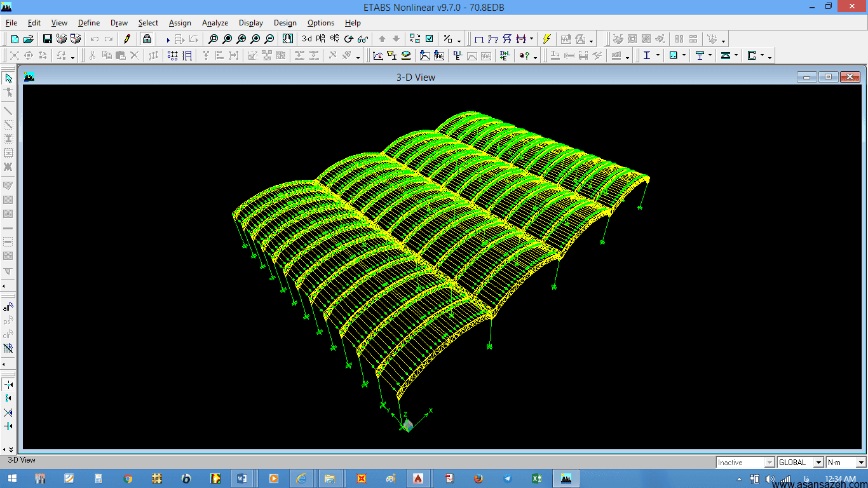Zoom in one step with the plus magnifier
This screenshot has width=868, height=488.
pos(255,39)
